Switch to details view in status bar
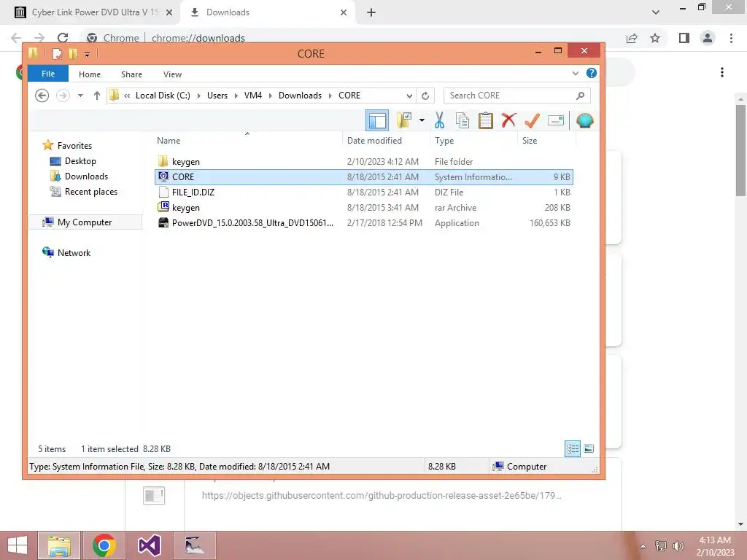The height and width of the screenshot is (560, 747). (x=573, y=448)
